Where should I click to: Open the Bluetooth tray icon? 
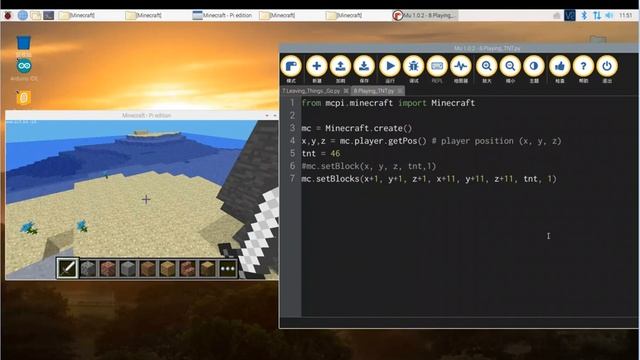[x=584, y=16]
